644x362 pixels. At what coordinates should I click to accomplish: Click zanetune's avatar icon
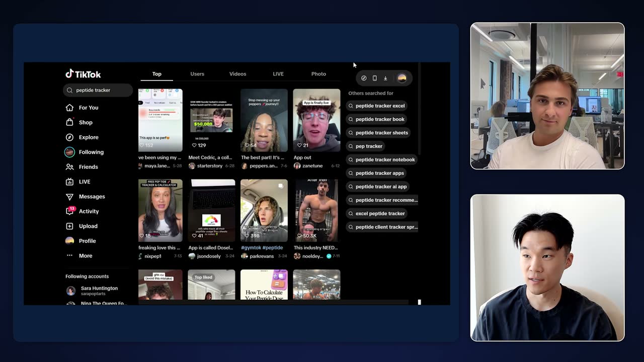[297, 166]
